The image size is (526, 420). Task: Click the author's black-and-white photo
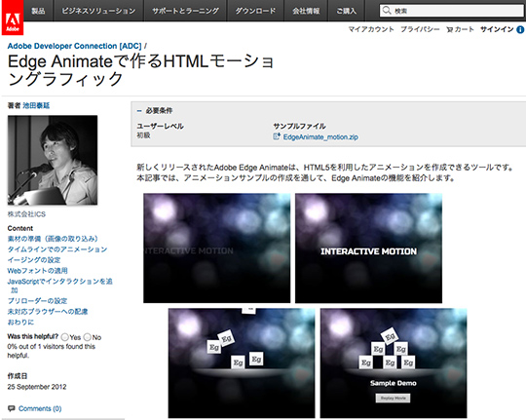53,160
